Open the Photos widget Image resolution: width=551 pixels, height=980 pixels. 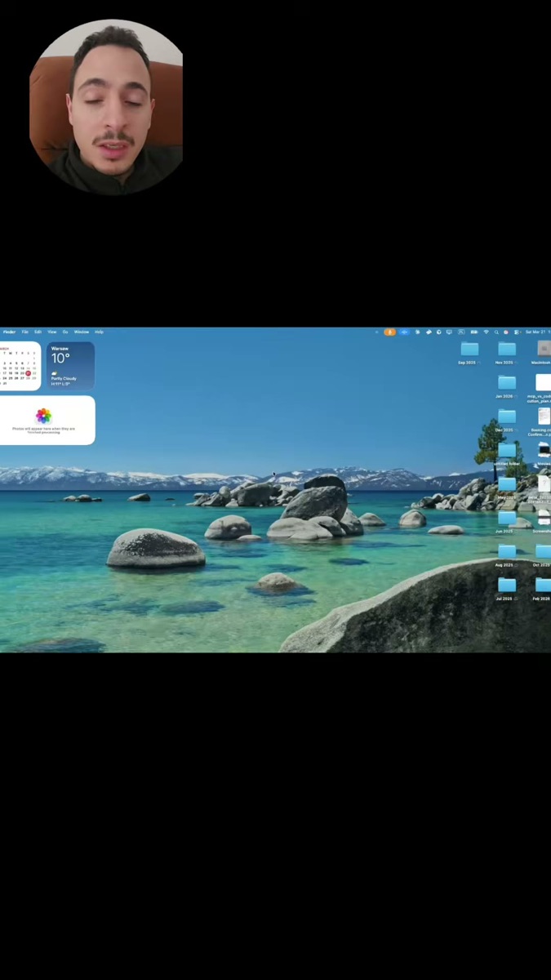coord(47,420)
